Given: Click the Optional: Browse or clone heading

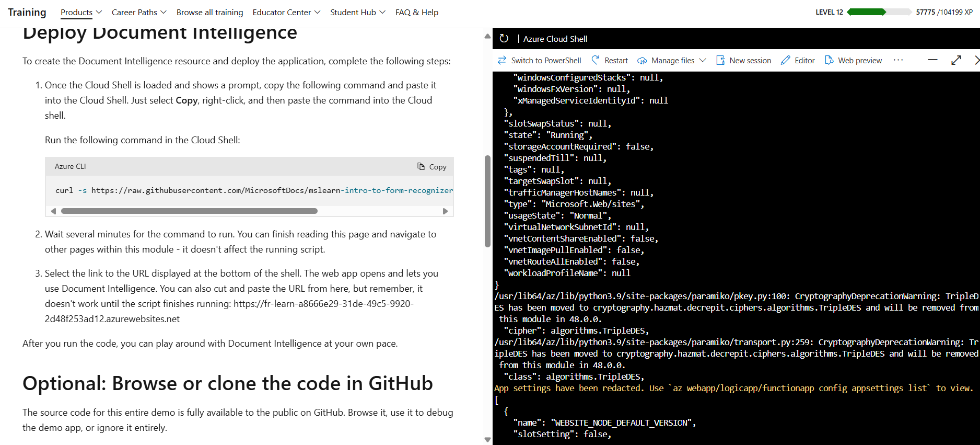Looking at the screenshot, I should (x=228, y=383).
